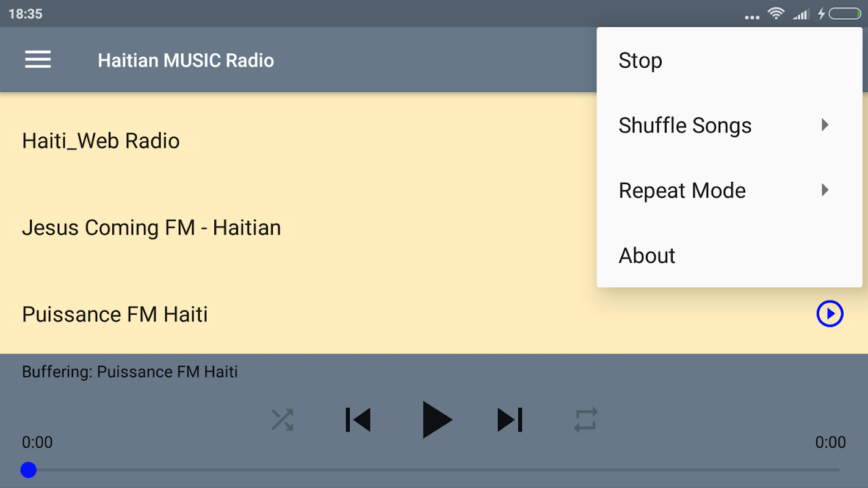Open the hamburger navigation menu

coord(38,60)
